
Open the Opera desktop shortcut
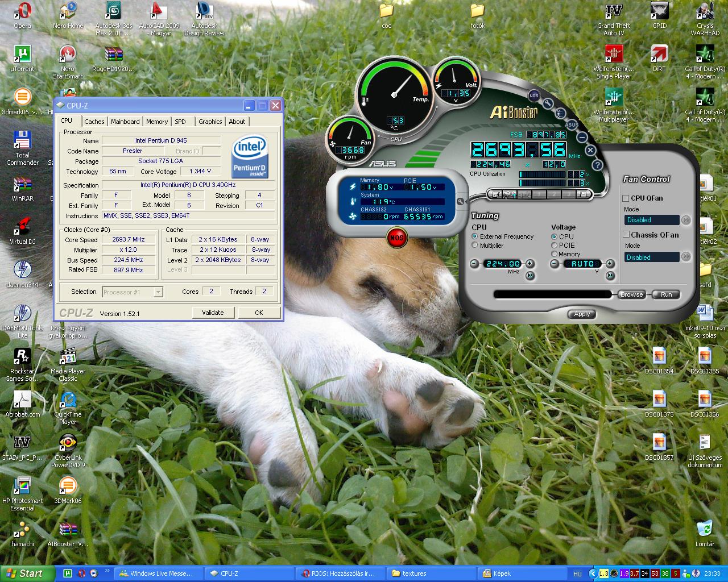22,15
